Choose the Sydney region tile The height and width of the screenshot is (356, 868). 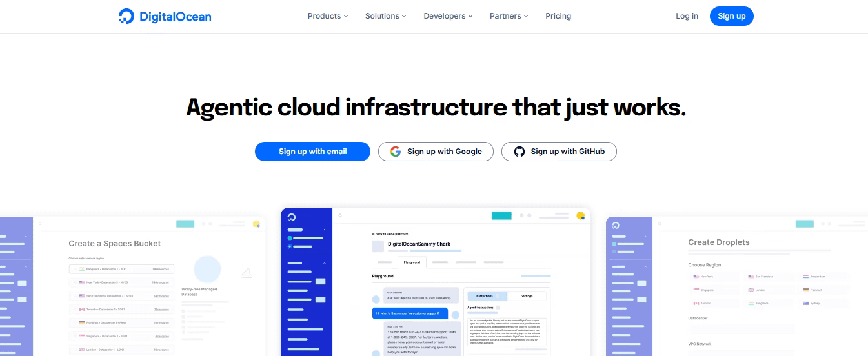point(824,303)
